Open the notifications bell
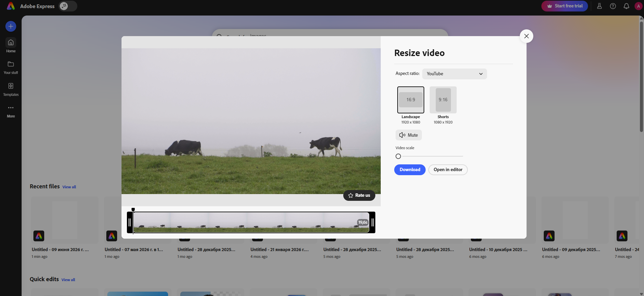 tap(626, 6)
